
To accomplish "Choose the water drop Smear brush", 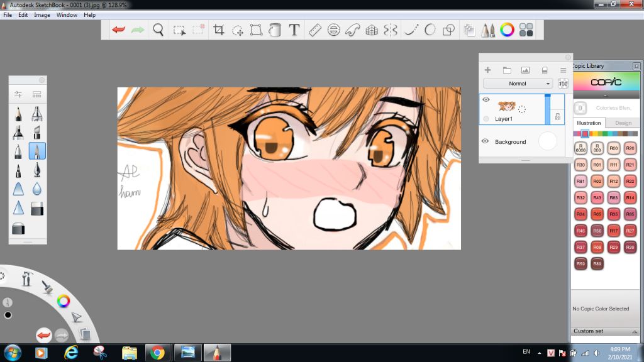I will (37, 189).
